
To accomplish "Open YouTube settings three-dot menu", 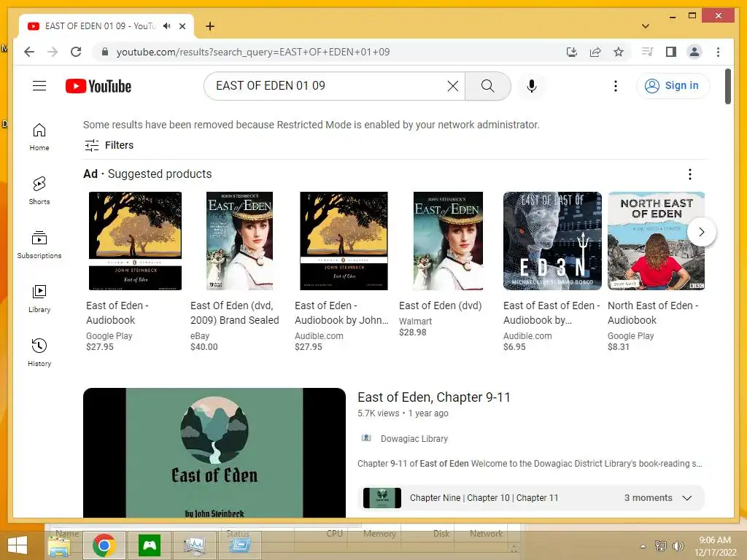I will (616, 86).
